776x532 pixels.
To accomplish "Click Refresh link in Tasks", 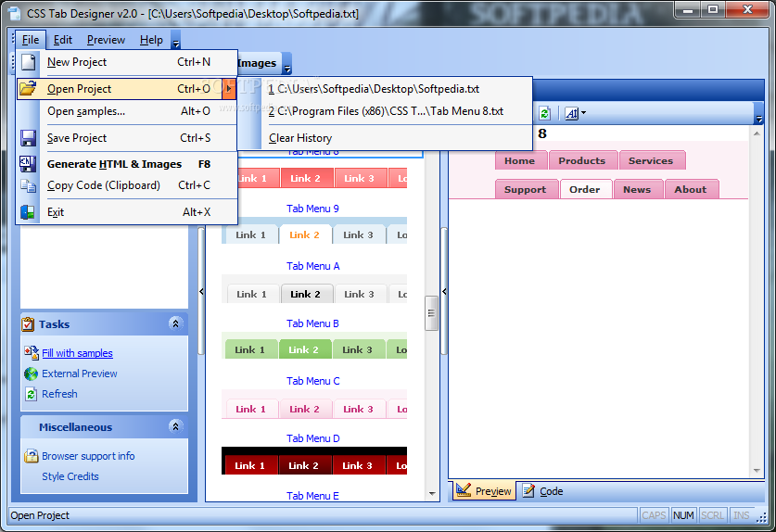I will [x=59, y=394].
